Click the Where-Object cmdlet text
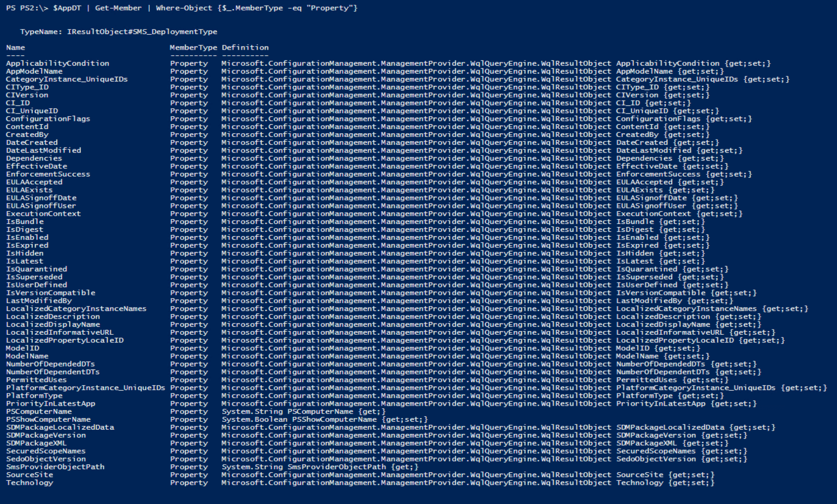The width and height of the screenshot is (837, 504). point(184,8)
